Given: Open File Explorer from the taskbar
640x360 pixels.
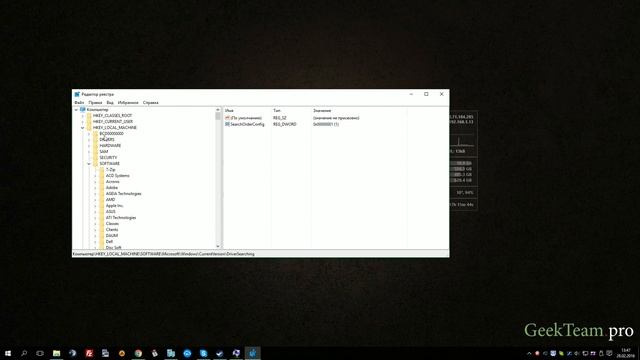Looking at the screenshot, I should 56,353.
